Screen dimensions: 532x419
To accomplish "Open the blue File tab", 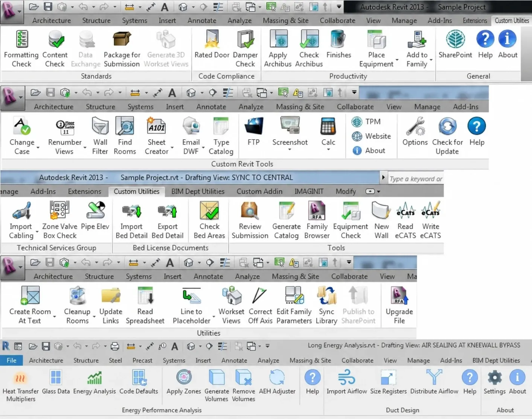I will (11, 360).
